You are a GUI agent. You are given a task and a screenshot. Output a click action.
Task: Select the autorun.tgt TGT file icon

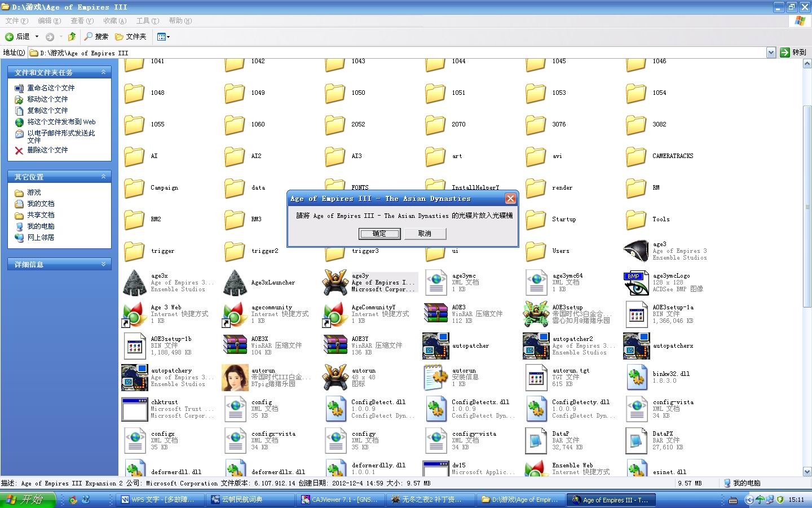pos(536,378)
